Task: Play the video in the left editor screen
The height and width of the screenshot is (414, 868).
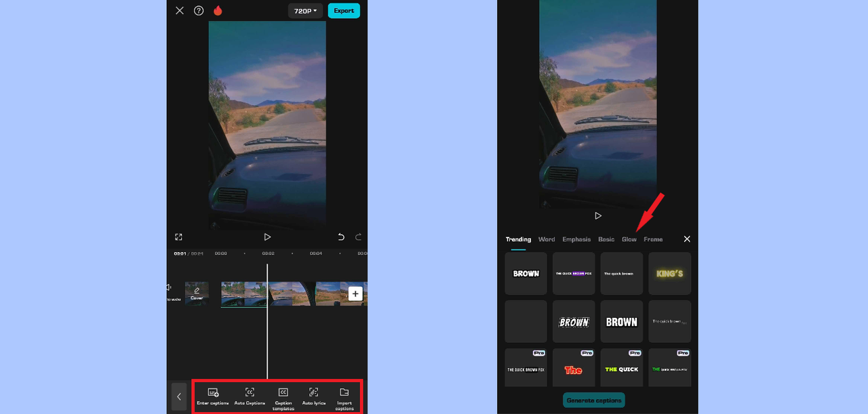Action: click(x=267, y=237)
